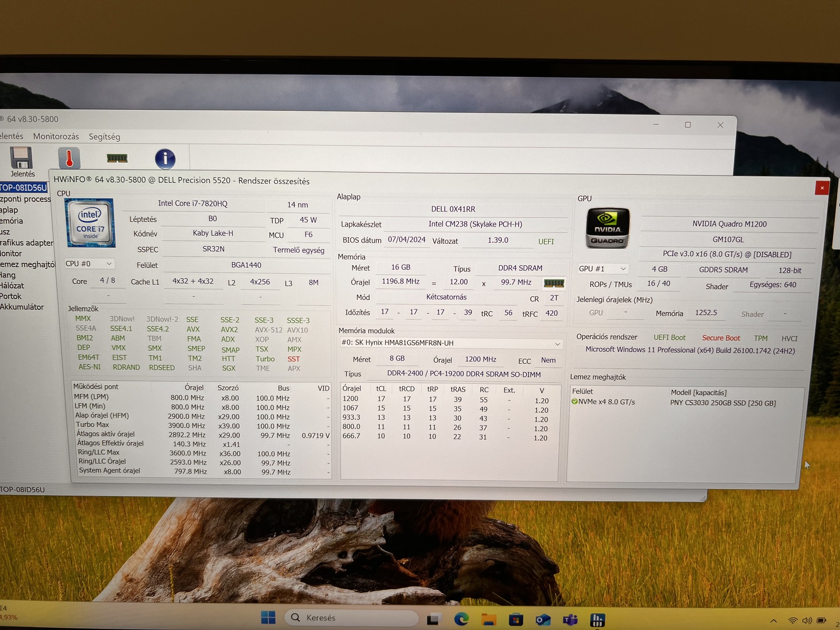This screenshot has width=840, height=630.
Task: Click the UEFI label next to BIOS version
Action: tap(546, 242)
